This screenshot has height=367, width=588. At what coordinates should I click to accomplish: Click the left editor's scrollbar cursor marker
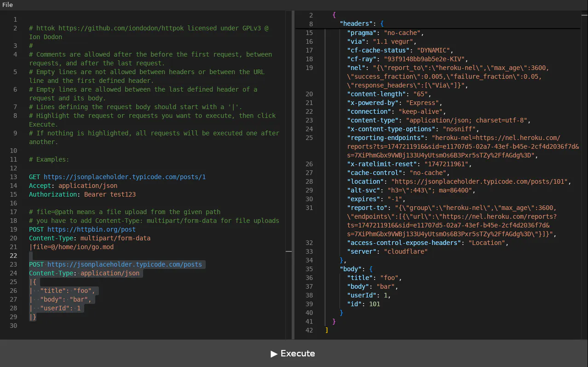(288, 251)
